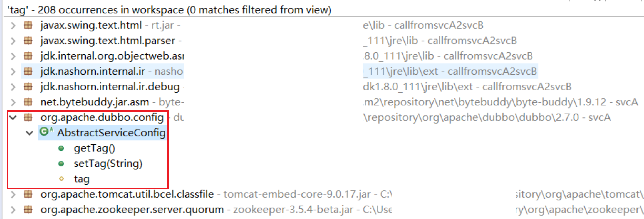
Task: Select the tag field match
Action: click(x=81, y=179)
